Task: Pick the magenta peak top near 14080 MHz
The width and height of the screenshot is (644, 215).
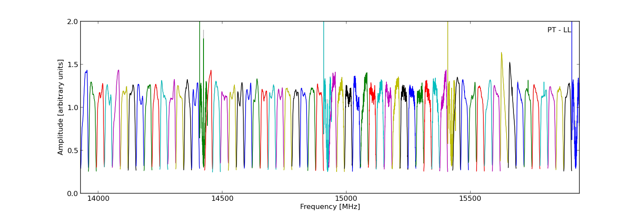Action: [x=118, y=70]
